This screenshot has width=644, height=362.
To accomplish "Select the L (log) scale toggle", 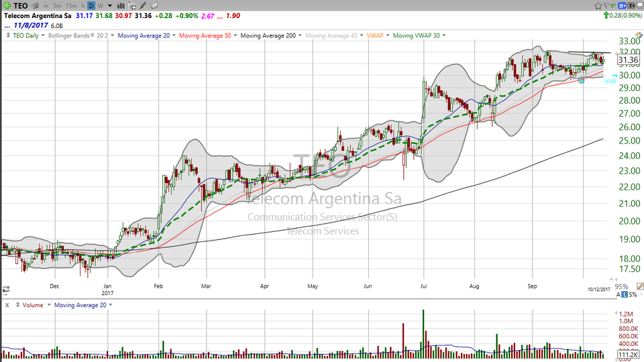I will (625, 295).
